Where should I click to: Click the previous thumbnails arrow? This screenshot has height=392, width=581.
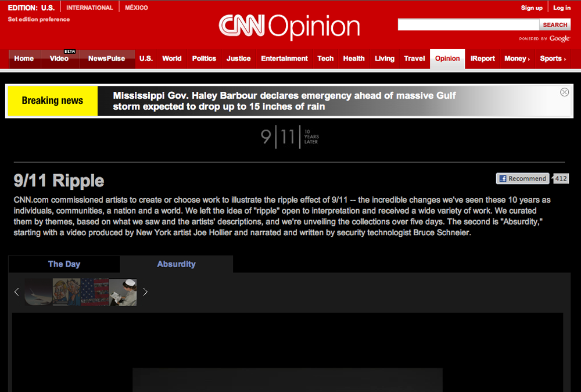pos(16,292)
